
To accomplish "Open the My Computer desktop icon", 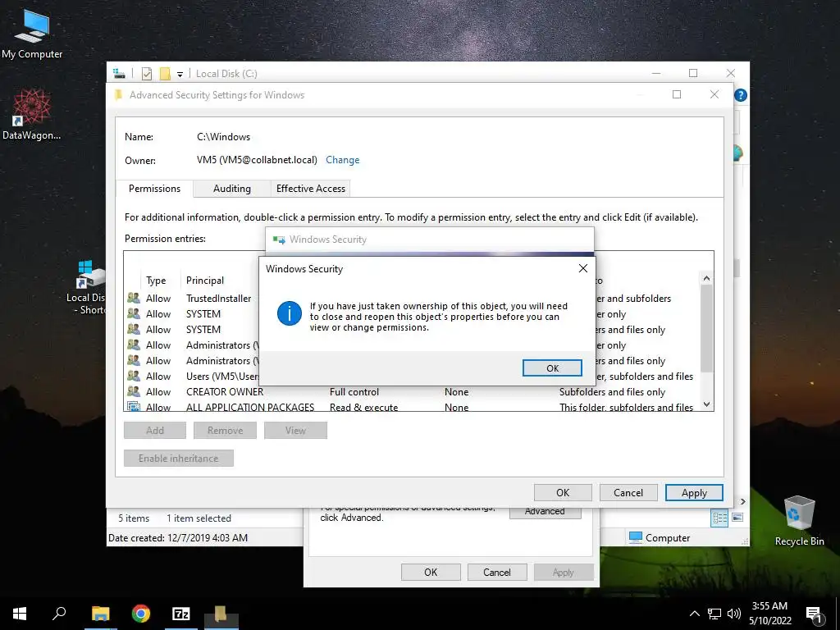I will 32,34.
